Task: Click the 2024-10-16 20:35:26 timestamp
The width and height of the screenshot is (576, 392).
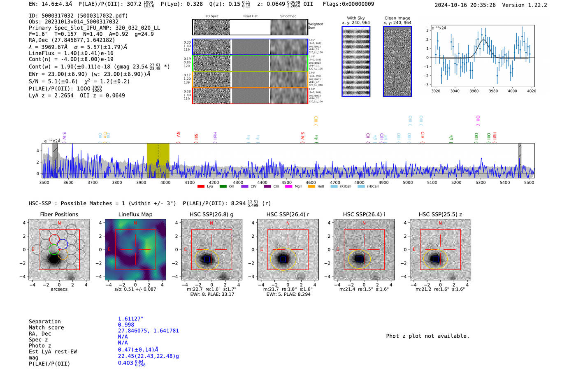Action: point(465,5)
